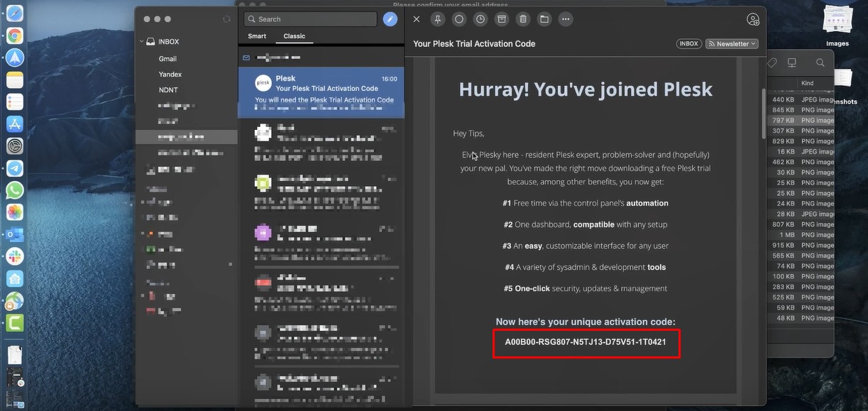This screenshot has height=411, width=868.
Task: Click the add contact icon
Action: pos(753,19)
